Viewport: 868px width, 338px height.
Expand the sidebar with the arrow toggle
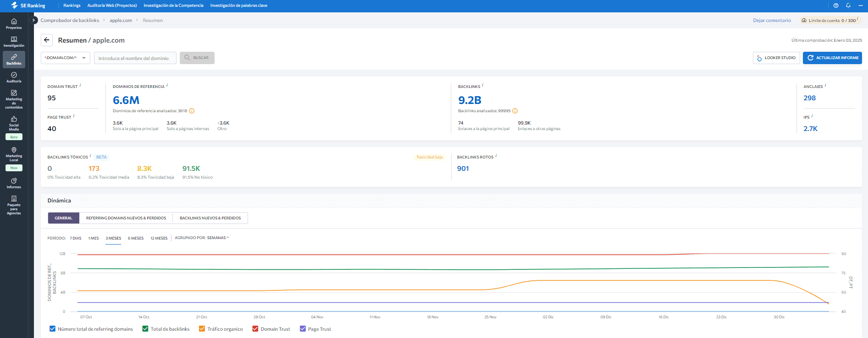34,20
